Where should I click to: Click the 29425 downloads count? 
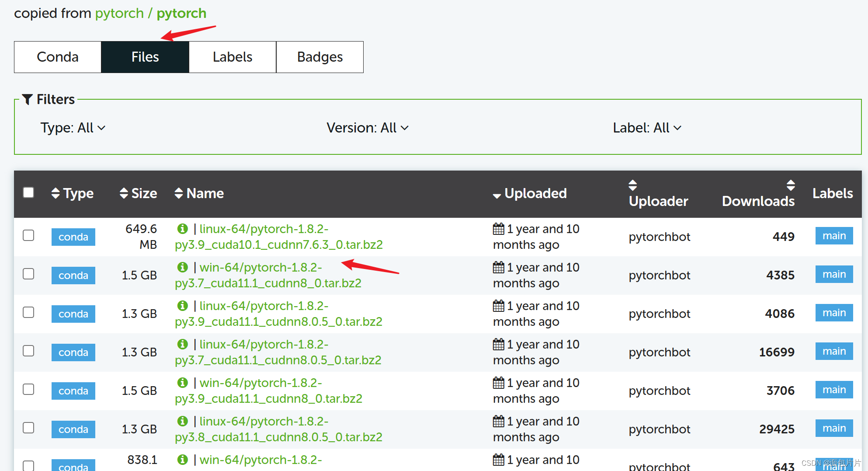point(777,429)
